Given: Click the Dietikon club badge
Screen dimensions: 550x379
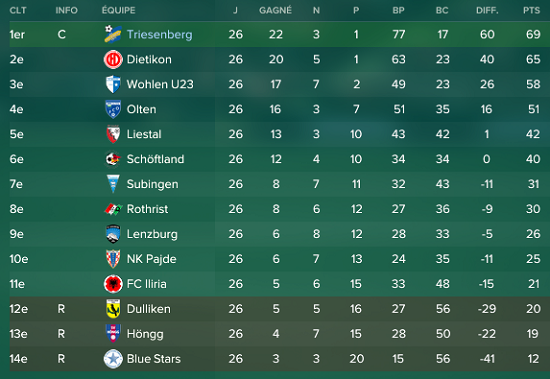Looking at the screenshot, I should coord(113,59).
